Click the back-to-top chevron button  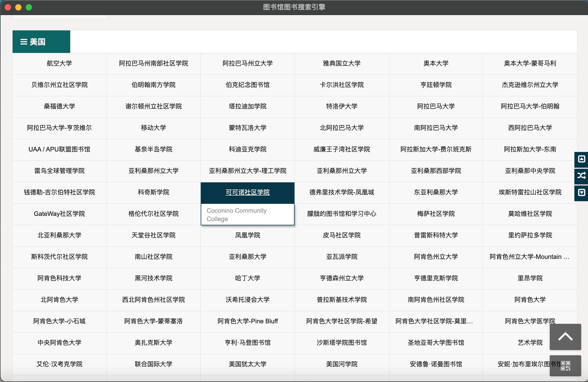pos(565,337)
